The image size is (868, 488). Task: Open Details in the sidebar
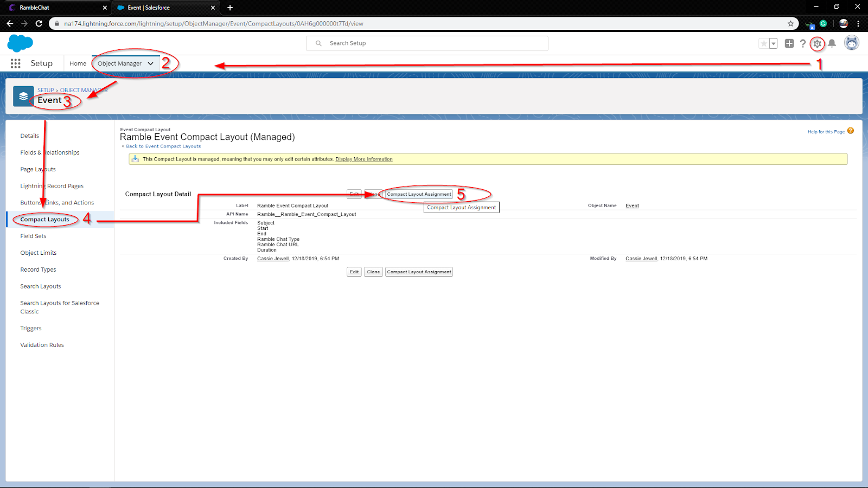point(30,136)
